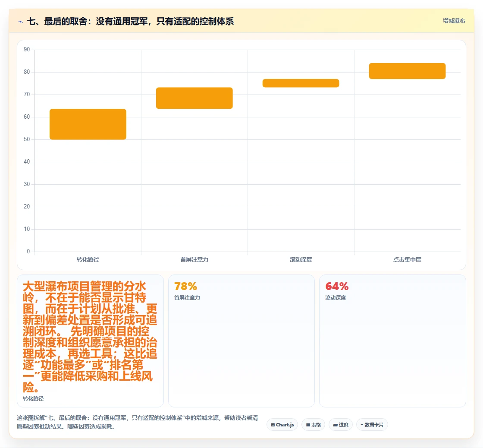The height and width of the screenshot is (448, 483).
Task: Click the 增减瀑布 tag in header
Action: tap(454, 21)
